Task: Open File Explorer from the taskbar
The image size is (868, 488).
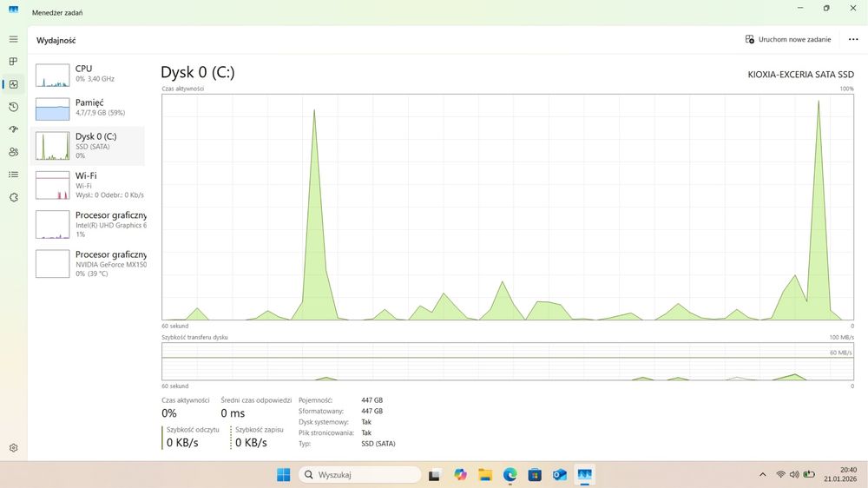Action: pyautogui.click(x=485, y=475)
